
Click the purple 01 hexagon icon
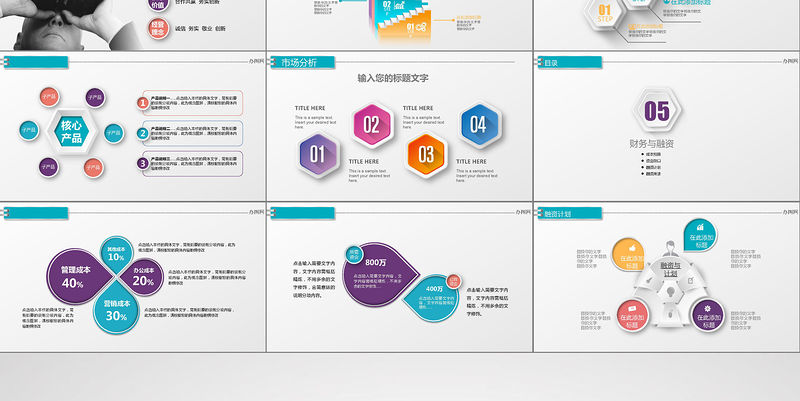tap(317, 154)
